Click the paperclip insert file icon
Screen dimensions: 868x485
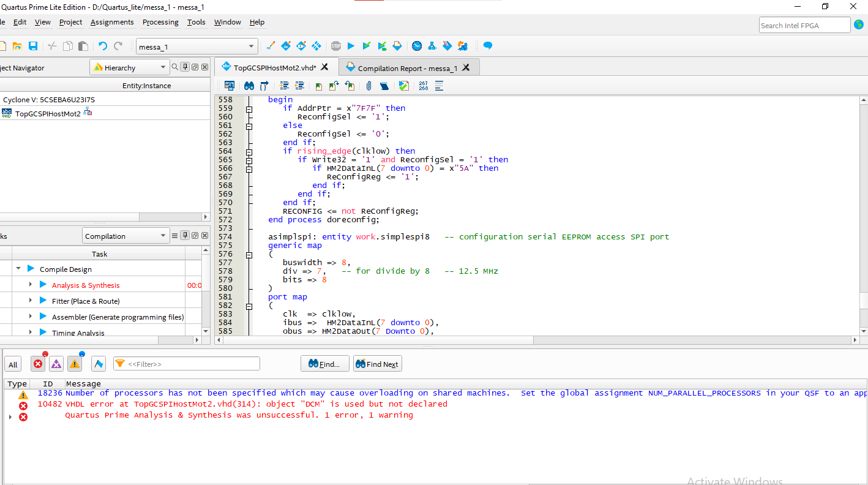pyautogui.click(x=369, y=86)
